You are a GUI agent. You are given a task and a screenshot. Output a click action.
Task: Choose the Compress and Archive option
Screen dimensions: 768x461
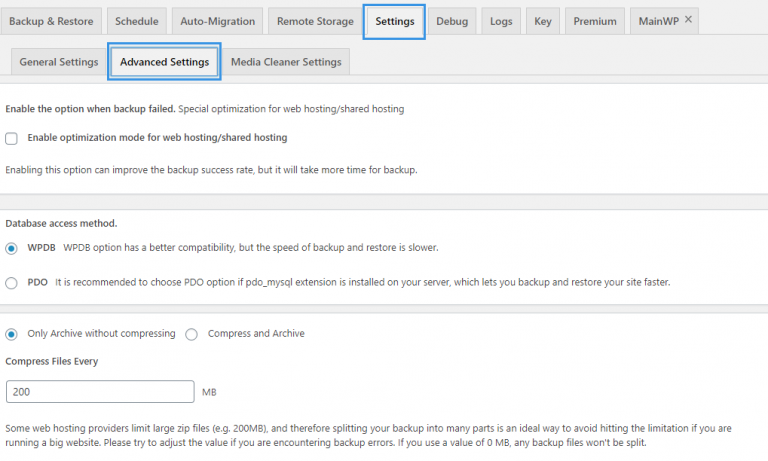click(192, 334)
